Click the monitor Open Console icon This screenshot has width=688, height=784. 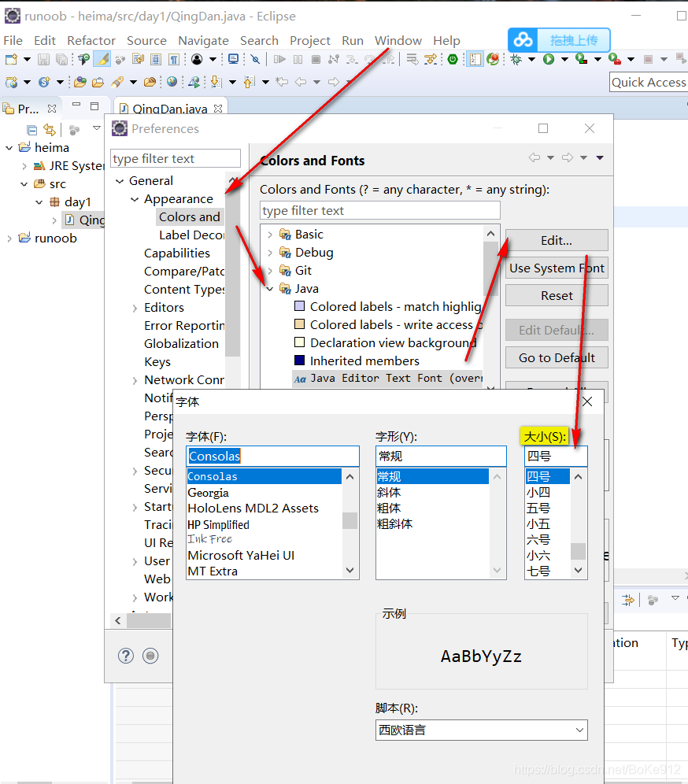(233, 60)
